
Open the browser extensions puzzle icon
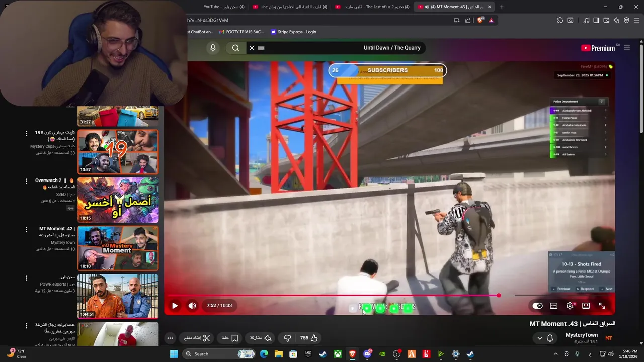tap(560, 20)
